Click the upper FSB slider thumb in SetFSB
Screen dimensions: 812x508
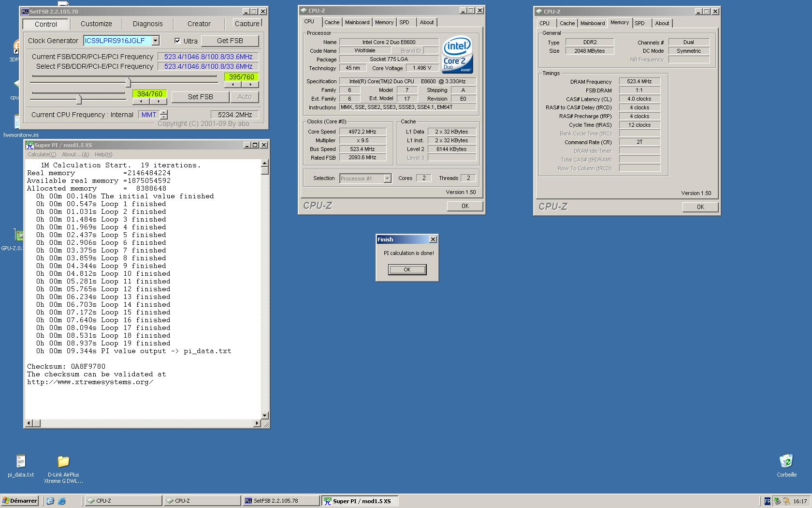pyautogui.click(x=128, y=83)
